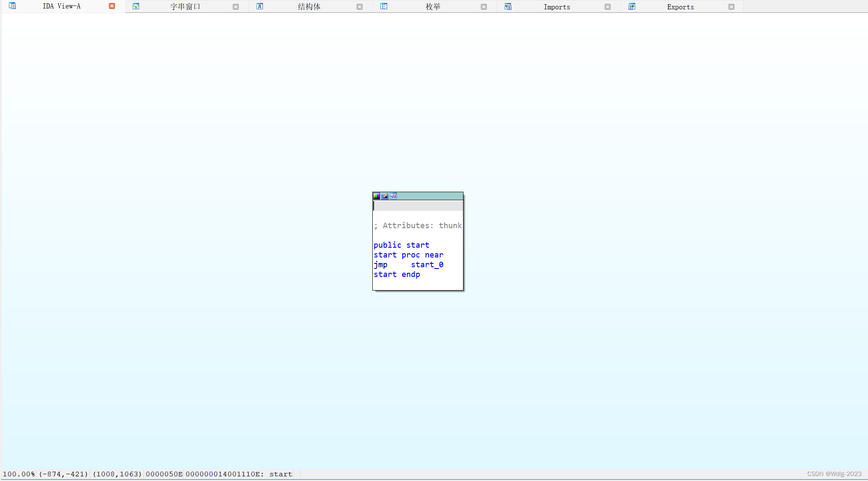Close the 枚举 tab

point(484,7)
